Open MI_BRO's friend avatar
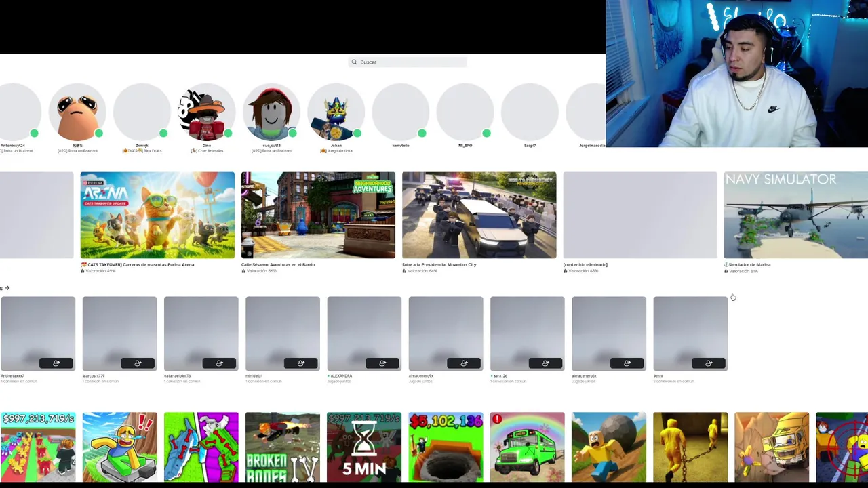The height and width of the screenshot is (488, 868). (465, 112)
